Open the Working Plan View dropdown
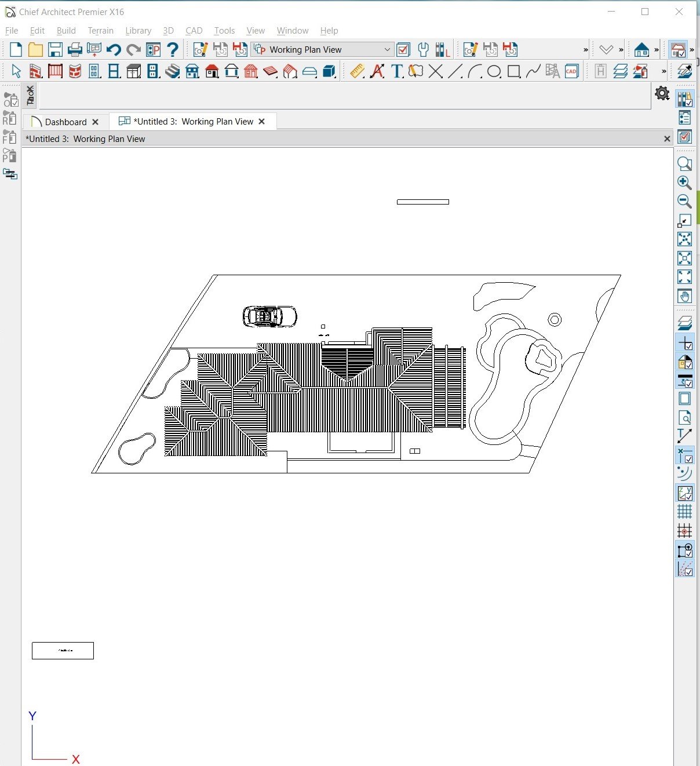 (387, 50)
